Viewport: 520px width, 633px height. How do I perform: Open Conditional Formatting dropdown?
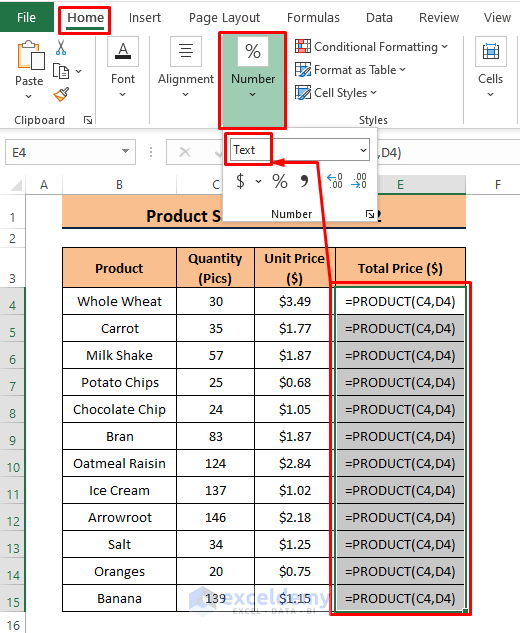pos(371,47)
